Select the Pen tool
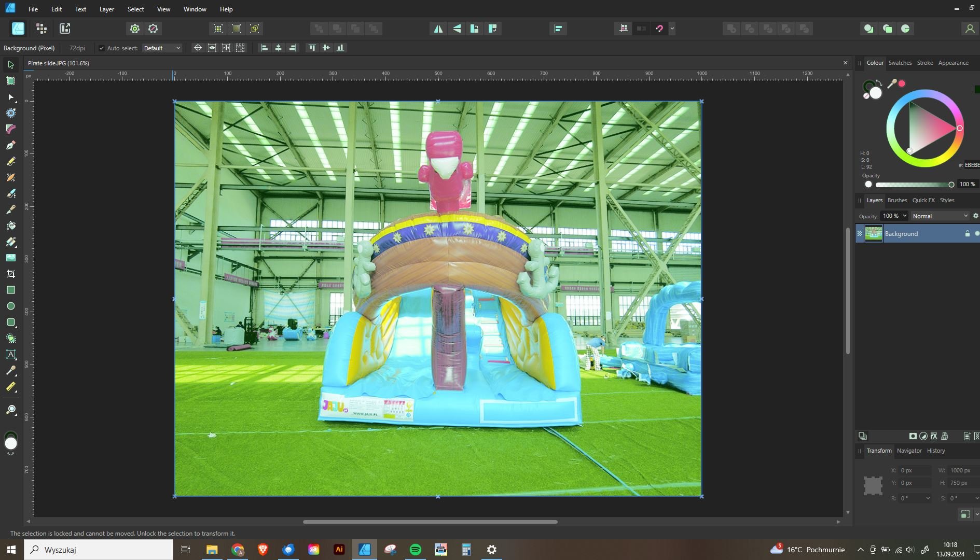 11,145
